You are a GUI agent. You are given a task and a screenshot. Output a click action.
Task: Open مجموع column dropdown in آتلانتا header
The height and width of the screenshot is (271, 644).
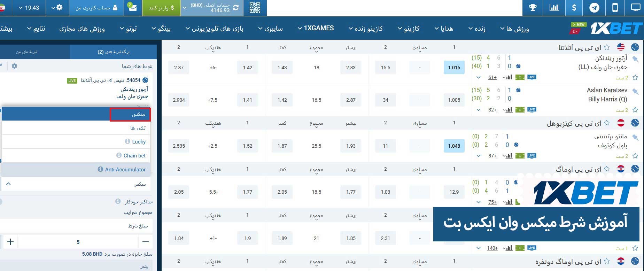click(x=316, y=48)
